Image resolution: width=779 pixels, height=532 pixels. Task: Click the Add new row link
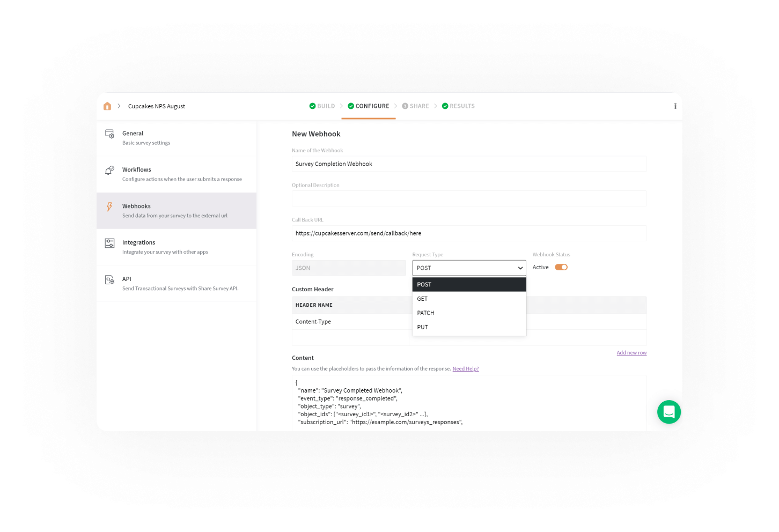coord(631,353)
